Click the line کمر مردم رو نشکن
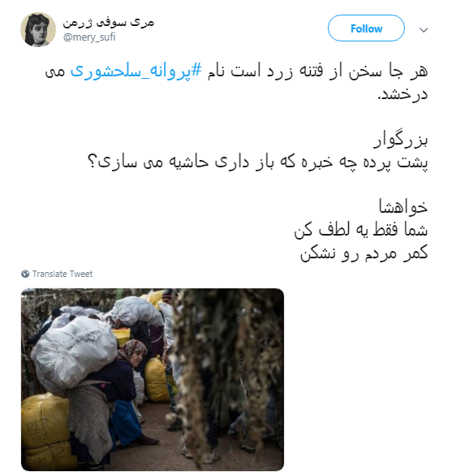452x476 pixels. 364,253
